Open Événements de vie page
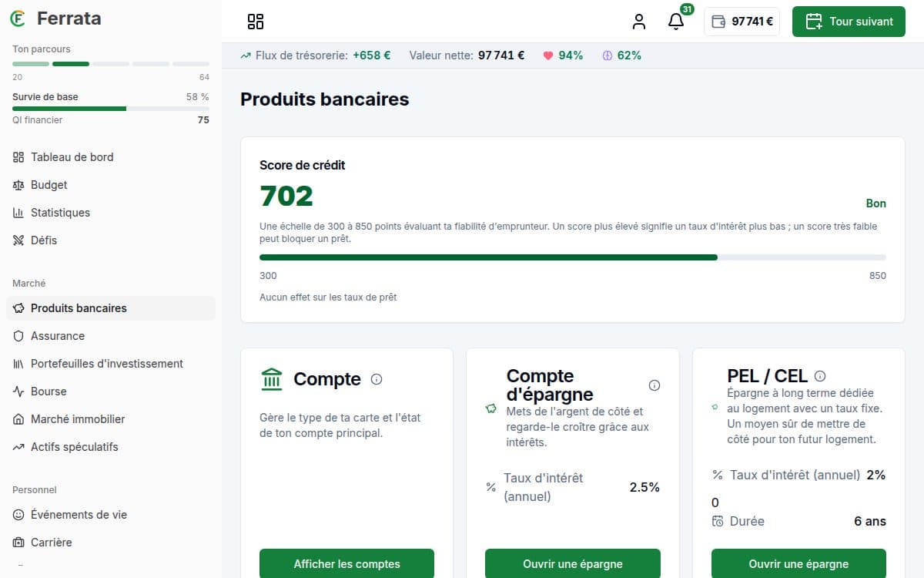 tap(111, 515)
